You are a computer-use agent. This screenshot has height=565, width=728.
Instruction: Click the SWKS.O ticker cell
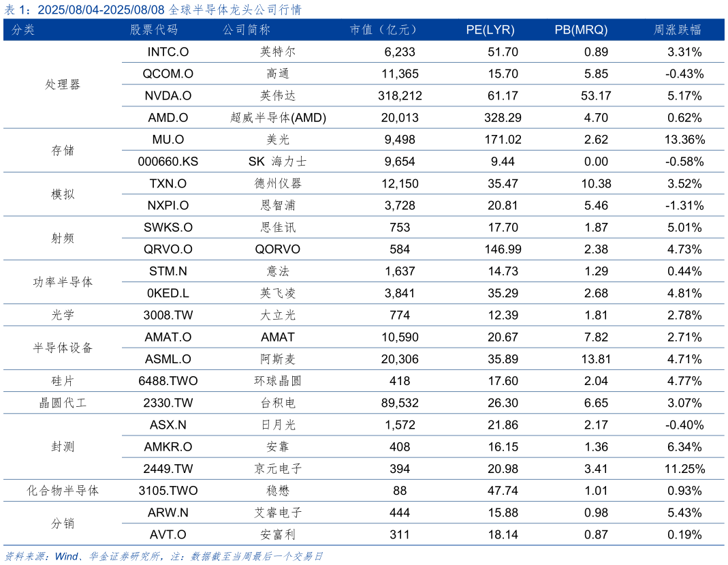(x=168, y=227)
